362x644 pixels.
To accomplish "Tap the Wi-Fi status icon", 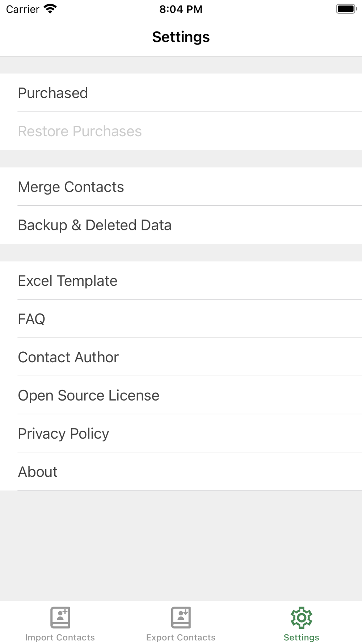I will [50, 9].
